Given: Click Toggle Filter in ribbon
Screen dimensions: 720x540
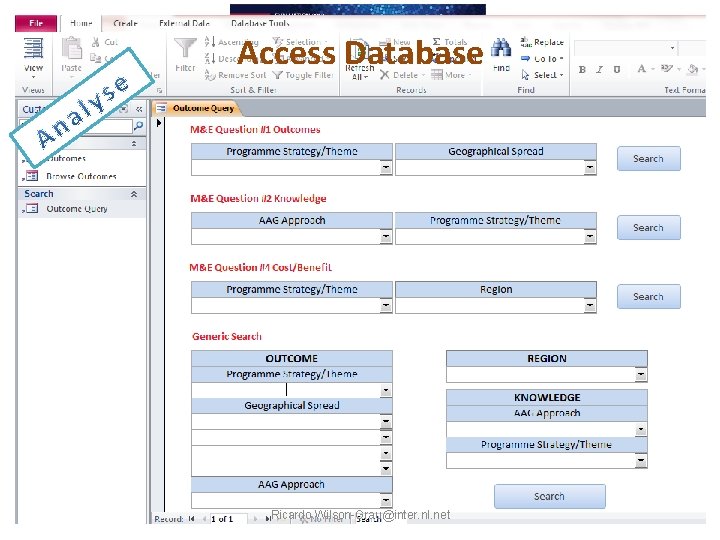Looking at the screenshot, I should tap(303, 75).
